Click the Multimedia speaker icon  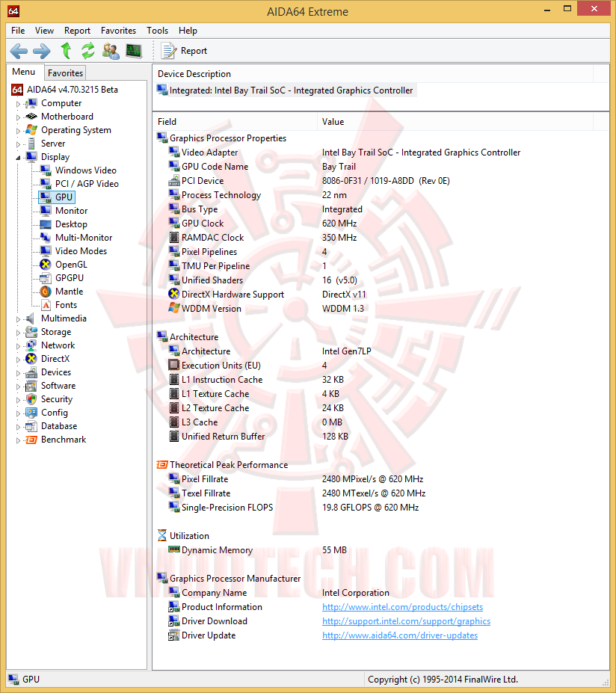[x=31, y=318]
